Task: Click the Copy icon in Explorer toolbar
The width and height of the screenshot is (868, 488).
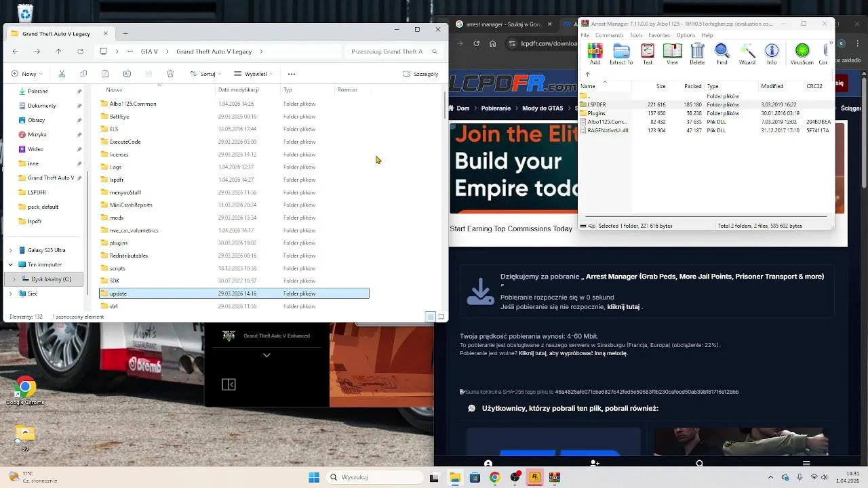Action: tap(83, 74)
